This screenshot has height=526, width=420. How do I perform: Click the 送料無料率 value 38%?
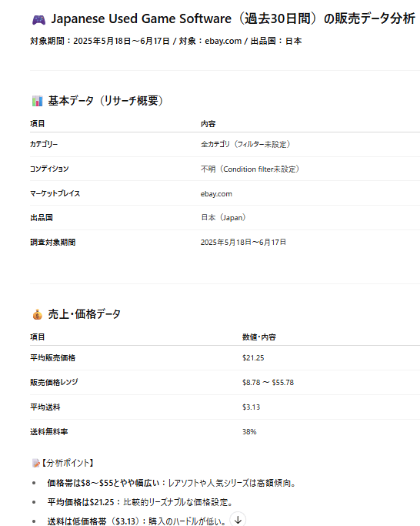[x=249, y=432]
